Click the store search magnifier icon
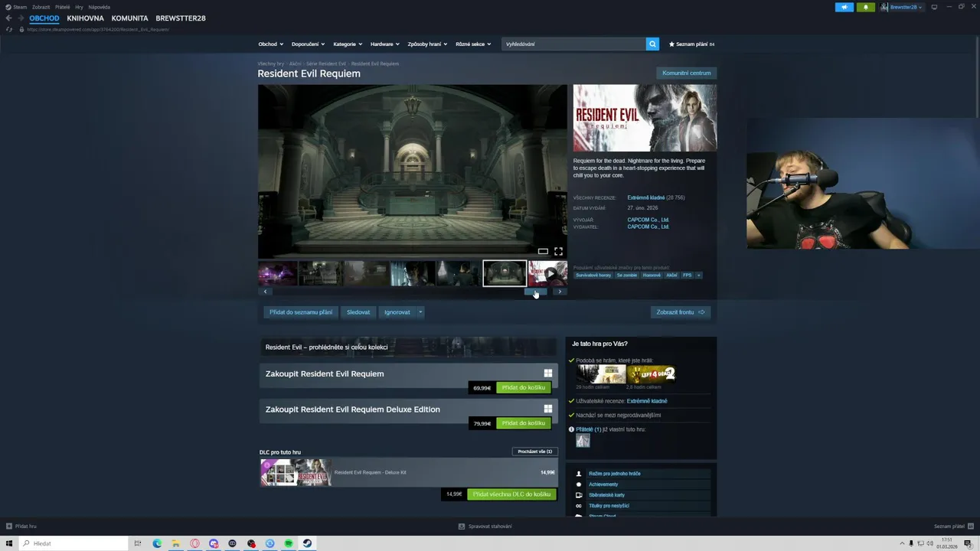Viewport: 980px width, 551px height. (652, 44)
